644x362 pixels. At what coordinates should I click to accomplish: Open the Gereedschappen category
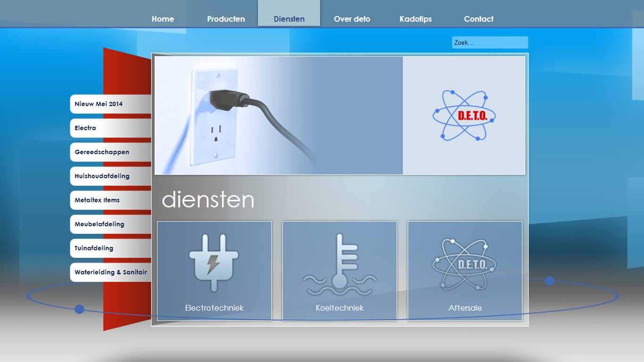point(111,152)
